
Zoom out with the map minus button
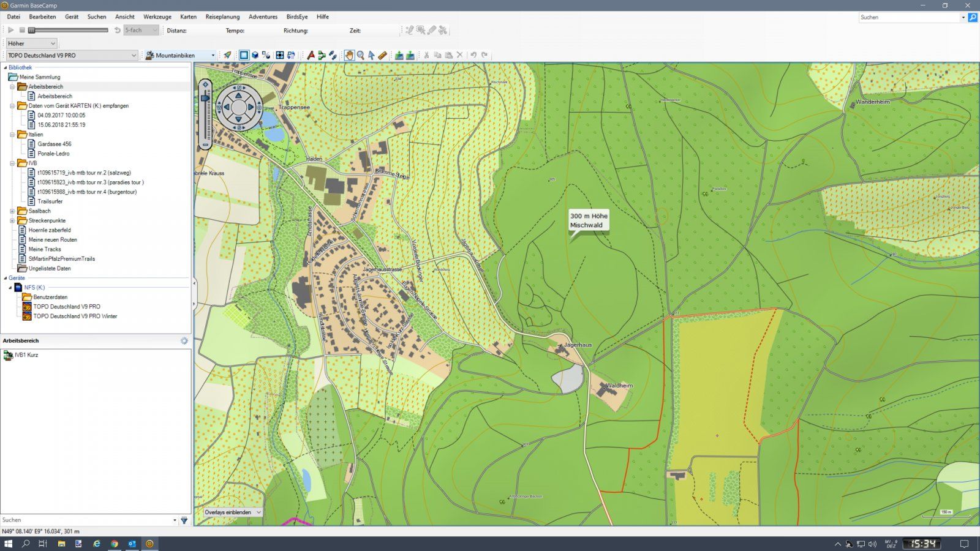206,144
